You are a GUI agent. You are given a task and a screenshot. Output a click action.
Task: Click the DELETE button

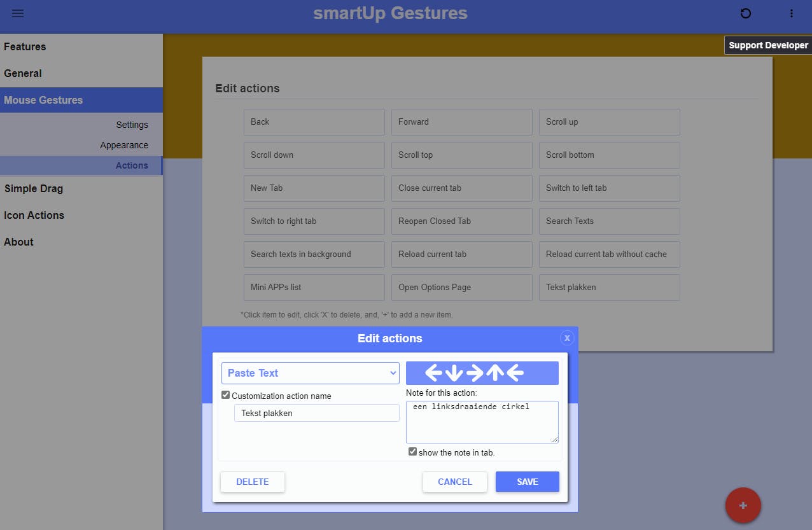point(253,482)
